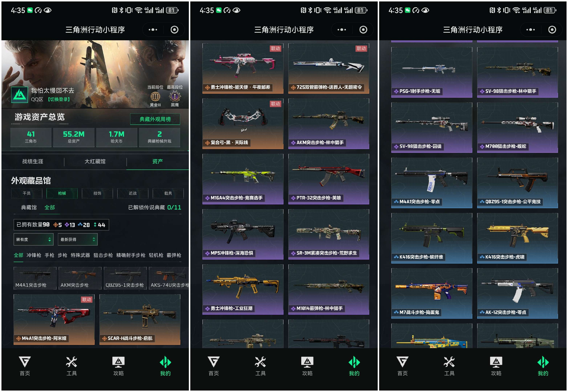The height and width of the screenshot is (392, 568).
Task: Expand the 稀有度 sort dropdown
Action: [33, 240]
